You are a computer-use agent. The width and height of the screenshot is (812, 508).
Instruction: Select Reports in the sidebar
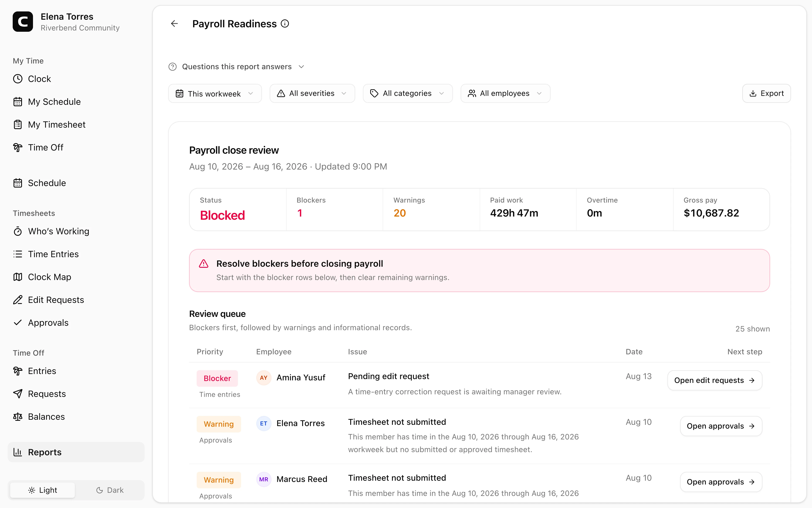click(76, 453)
